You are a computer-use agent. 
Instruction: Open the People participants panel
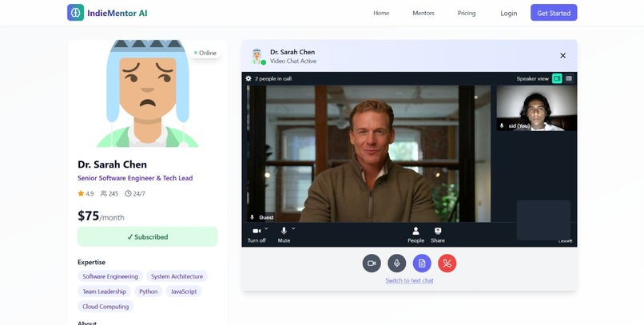coord(415,235)
